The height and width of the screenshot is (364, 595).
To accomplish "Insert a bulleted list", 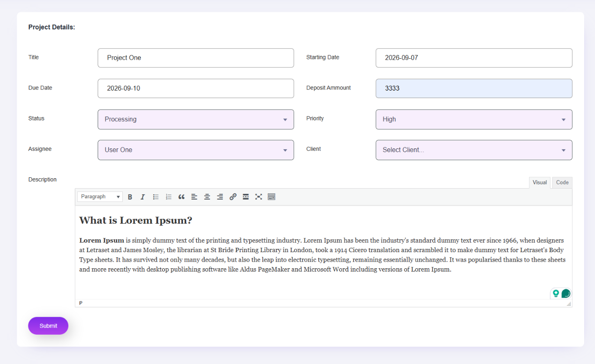I will coord(156,197).
